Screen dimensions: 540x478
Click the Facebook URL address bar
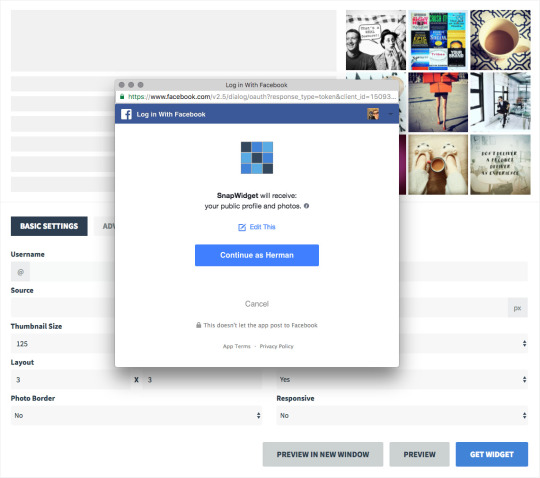262,97
